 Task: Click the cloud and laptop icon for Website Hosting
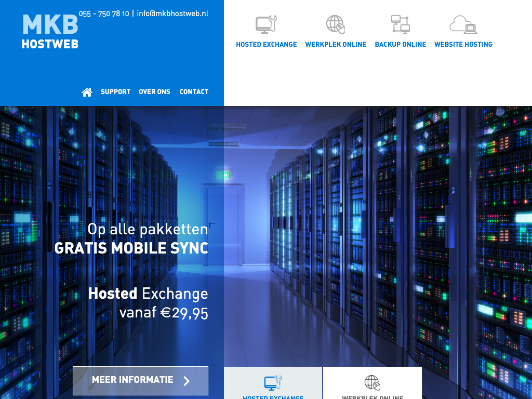point(463,24)
